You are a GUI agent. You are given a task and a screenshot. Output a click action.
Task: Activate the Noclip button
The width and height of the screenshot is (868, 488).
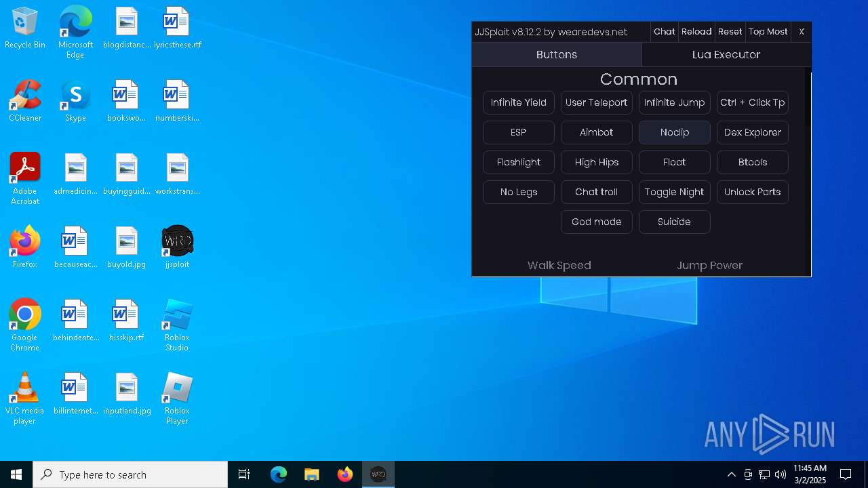click(x=675, y=132)
